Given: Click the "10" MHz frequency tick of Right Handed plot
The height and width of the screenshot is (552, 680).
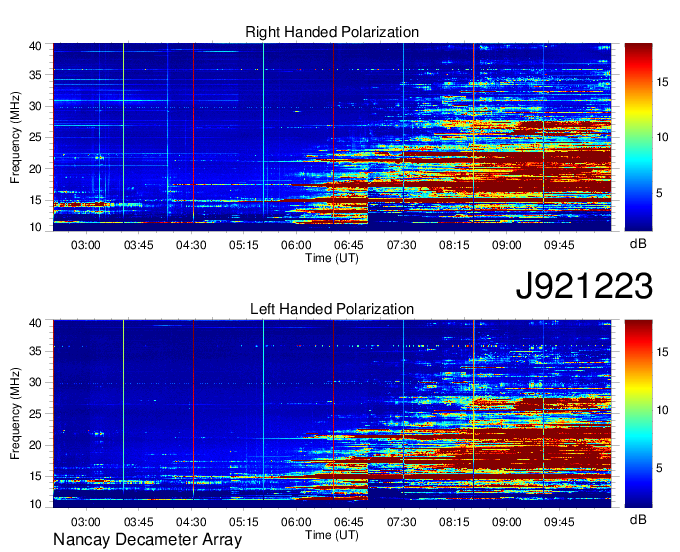Looking at the screenshot, I should [35, 227].
